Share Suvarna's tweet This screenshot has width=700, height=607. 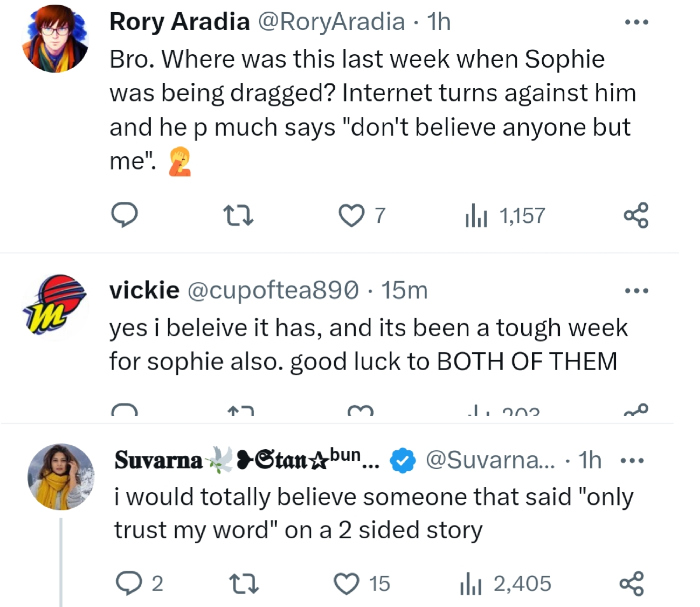[x=632, y=583]
